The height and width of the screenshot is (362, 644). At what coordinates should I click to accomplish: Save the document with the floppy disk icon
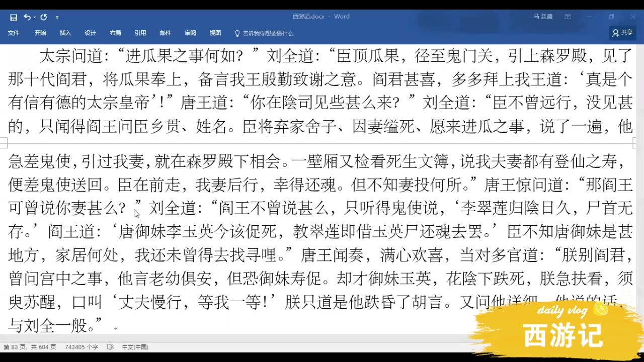click(x=14, y=17)
